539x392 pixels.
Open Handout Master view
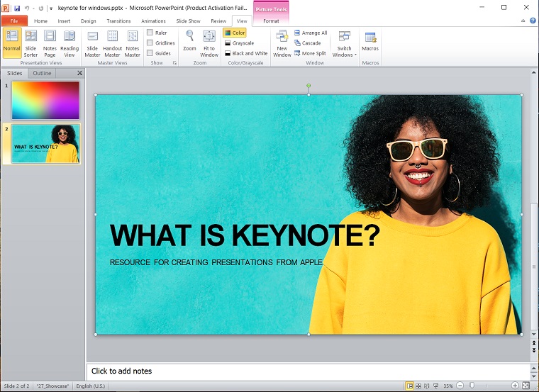112,44
